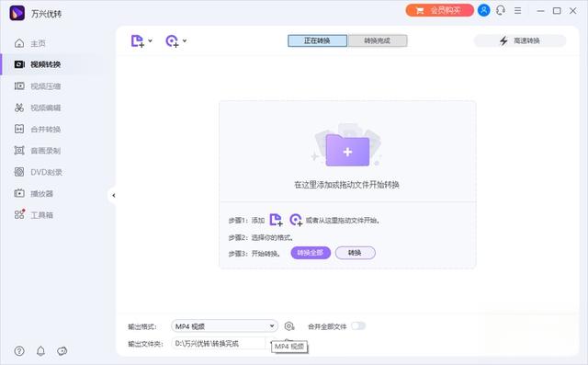Switch to the 转换完成 tab
The width and height of the screenshot is (588, 365).
pyautogui.click(x=378, y=40)
